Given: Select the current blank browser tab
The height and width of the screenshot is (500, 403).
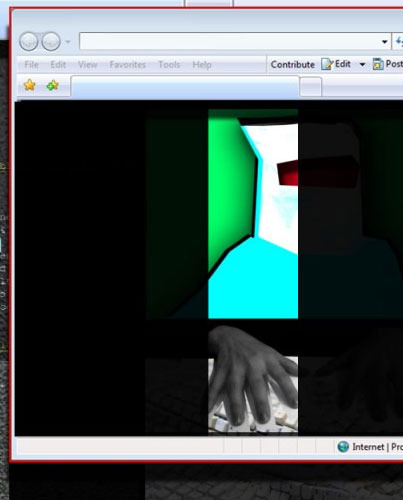Looking at the screenshot, I should click(x=185, y=86).
